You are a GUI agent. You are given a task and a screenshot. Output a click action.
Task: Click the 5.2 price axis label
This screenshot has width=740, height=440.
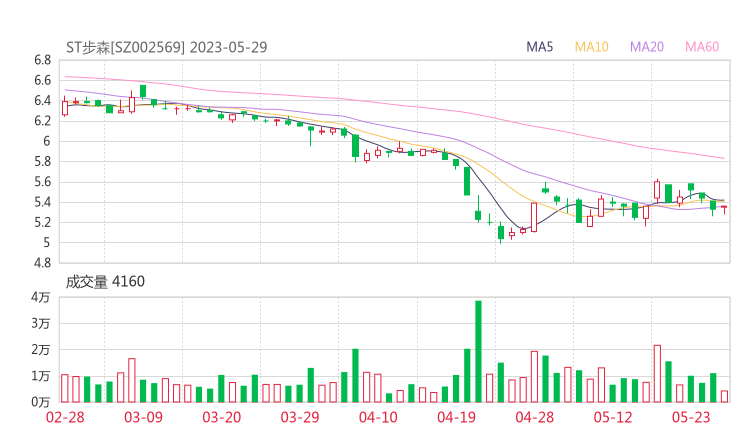pyautogui.click(x=42, y=222)
